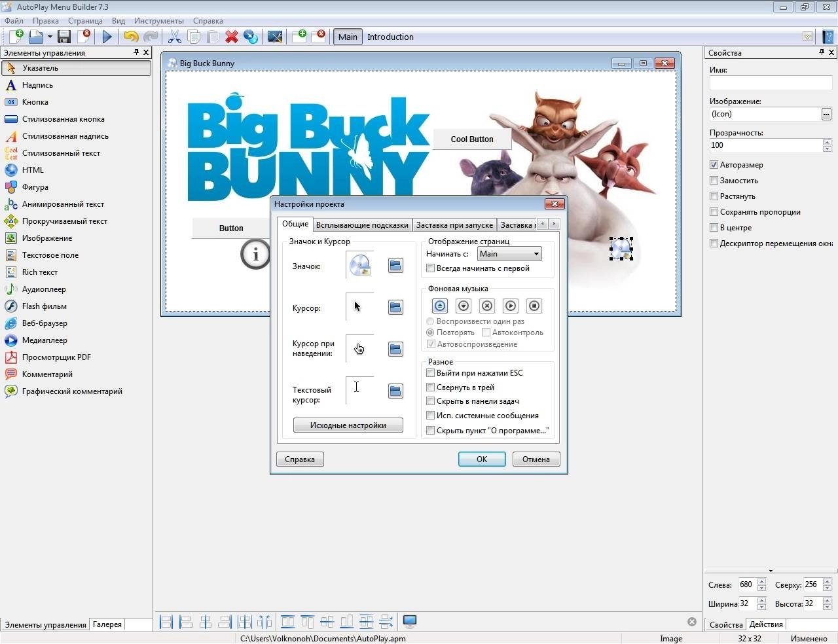Check Скрыть пункт "О программе..."
The width and height of the screenshot is (838, 644).
point(430,431)
